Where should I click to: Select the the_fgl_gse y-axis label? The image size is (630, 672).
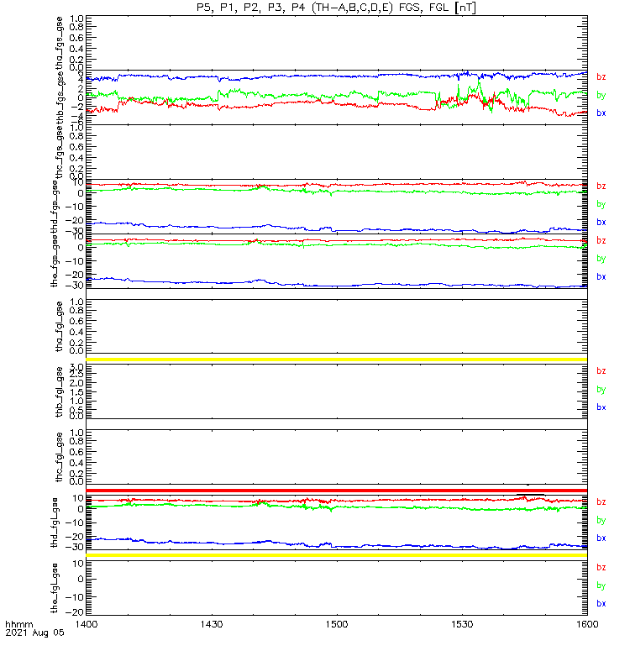(55, 588)
